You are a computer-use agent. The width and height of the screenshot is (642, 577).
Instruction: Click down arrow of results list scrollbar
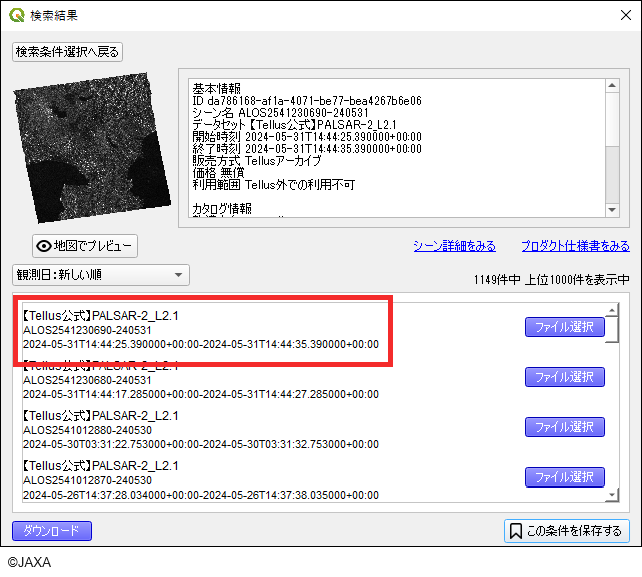612,495
